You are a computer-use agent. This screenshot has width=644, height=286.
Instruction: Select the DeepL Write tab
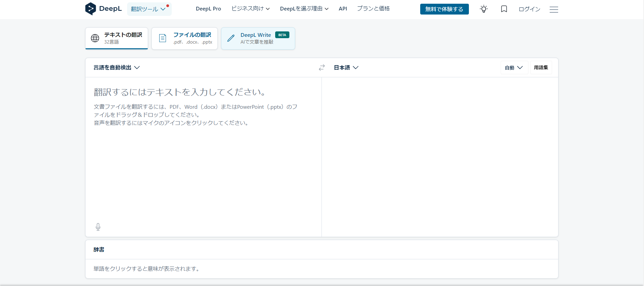[x=258, y=38]
